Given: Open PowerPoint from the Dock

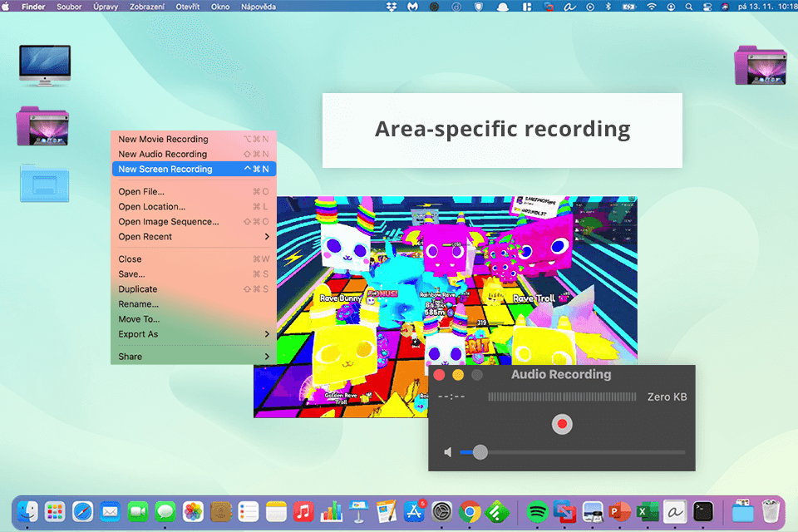Looking at the screenshot, I should click(620, 512).
